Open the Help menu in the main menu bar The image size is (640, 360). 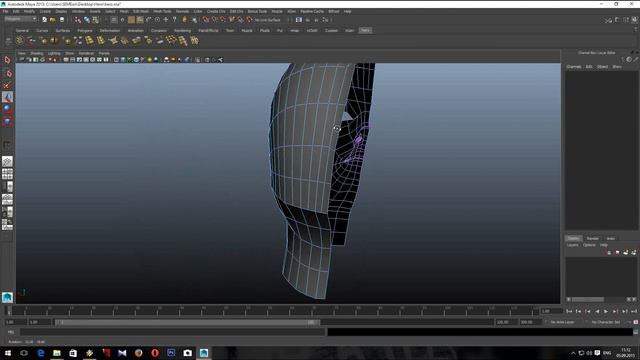click(x=347, y=11)
